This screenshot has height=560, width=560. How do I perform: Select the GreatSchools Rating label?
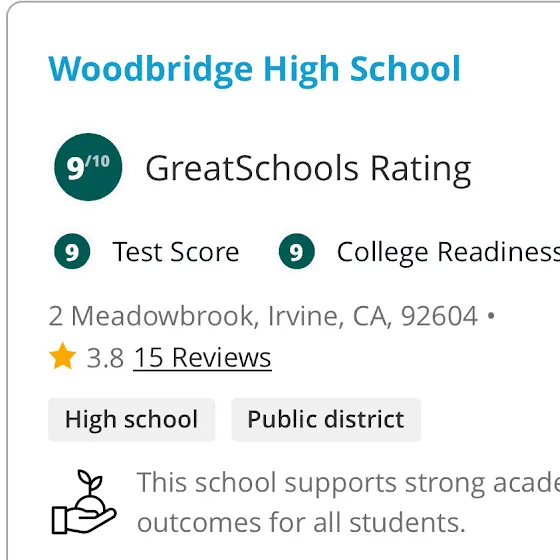point(308,169)
